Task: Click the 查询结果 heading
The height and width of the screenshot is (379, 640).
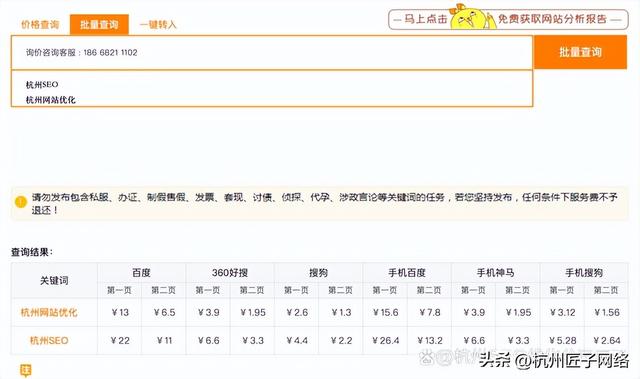Action: 31,252
